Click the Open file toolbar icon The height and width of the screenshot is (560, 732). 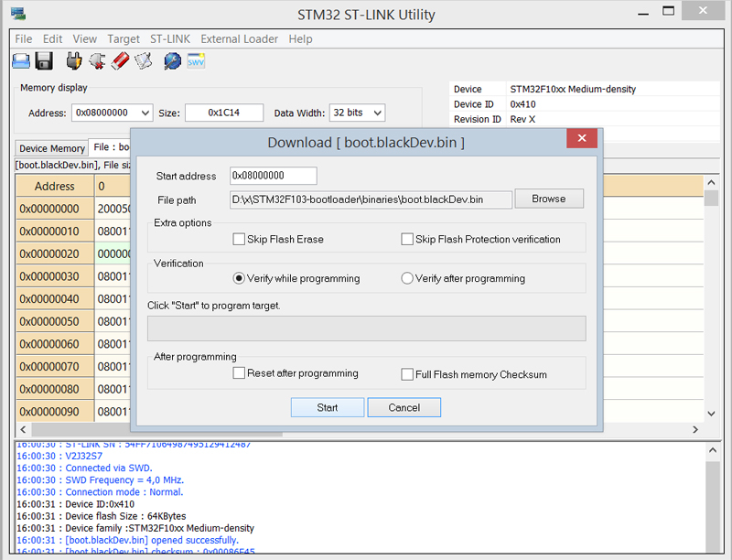click(21, 61)
